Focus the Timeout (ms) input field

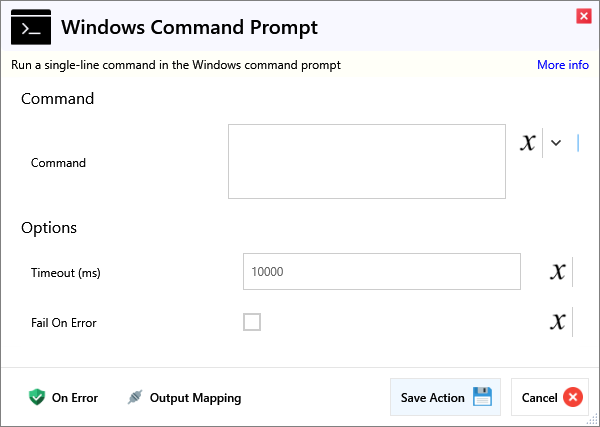tap(381, 272)
